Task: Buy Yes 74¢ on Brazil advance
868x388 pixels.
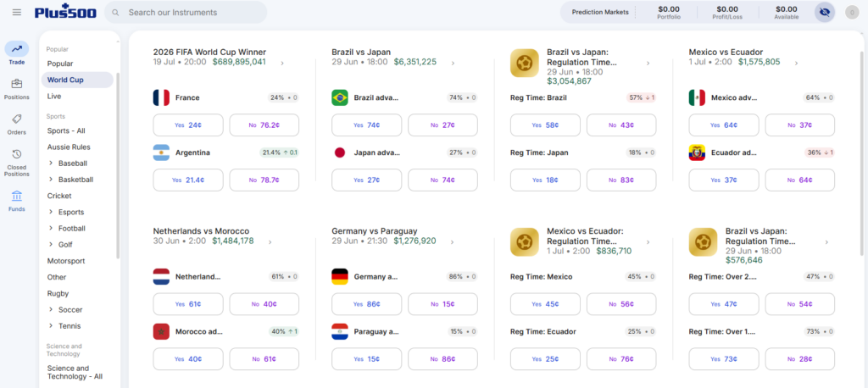Action: [x=366, y=125]
